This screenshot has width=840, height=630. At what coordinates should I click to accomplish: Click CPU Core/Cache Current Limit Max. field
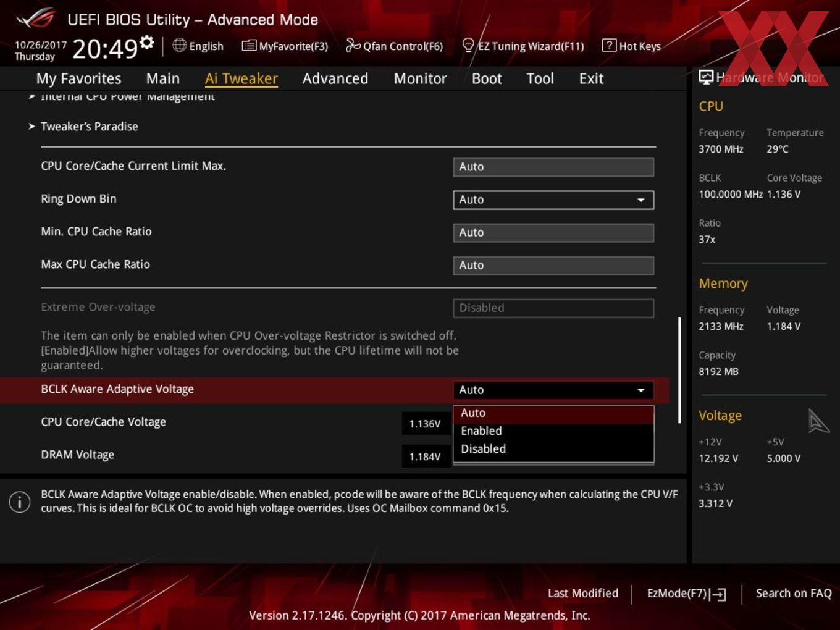[x=553, y=167]
